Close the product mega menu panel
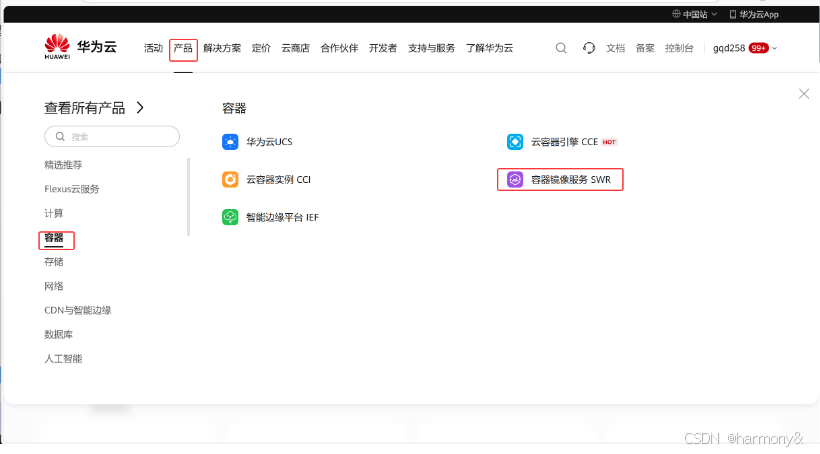This screenshot has width=820, height=454. coord(804,94)
